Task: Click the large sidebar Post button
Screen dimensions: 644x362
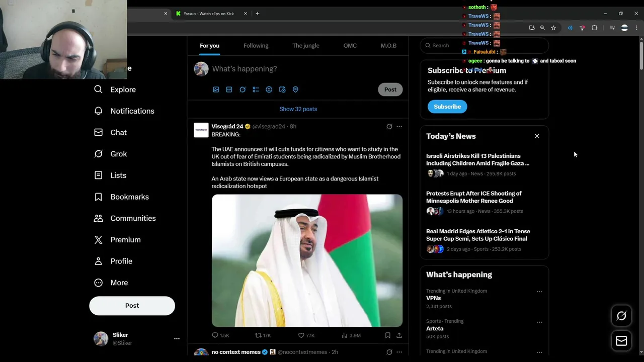Action: [132, 306]
